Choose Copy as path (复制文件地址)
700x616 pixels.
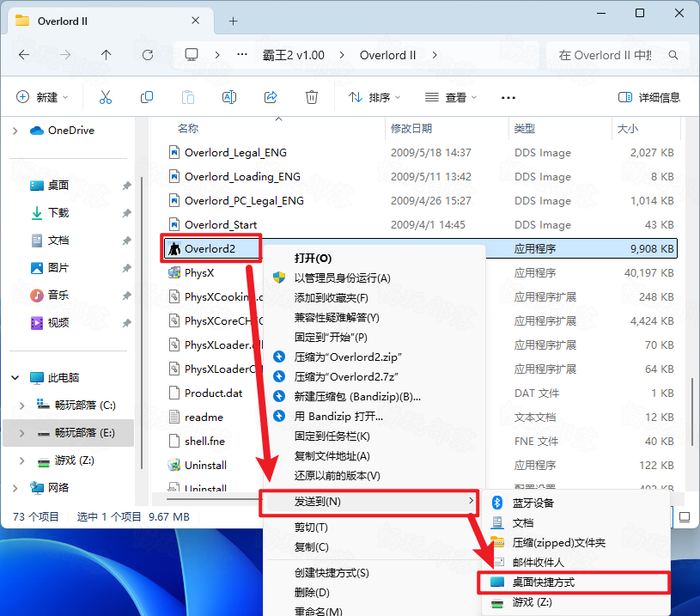coord(374,455)
